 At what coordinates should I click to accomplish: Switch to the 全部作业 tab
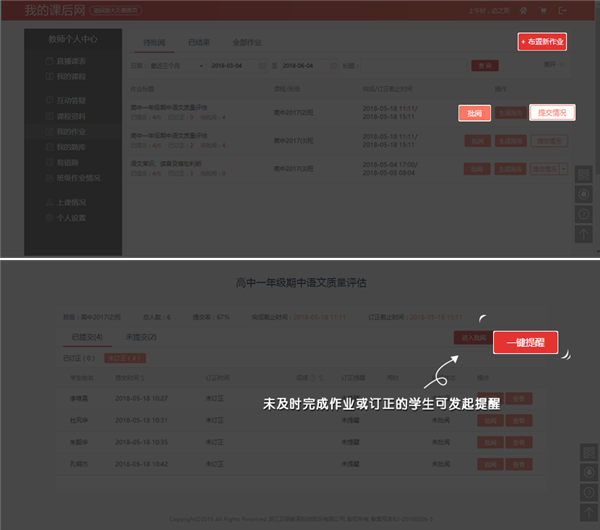pyautogui.click(x=245, y=42)
